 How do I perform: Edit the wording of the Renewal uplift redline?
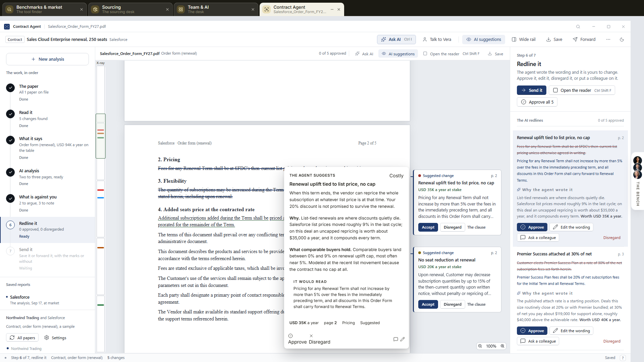click(x=571, y=227)
